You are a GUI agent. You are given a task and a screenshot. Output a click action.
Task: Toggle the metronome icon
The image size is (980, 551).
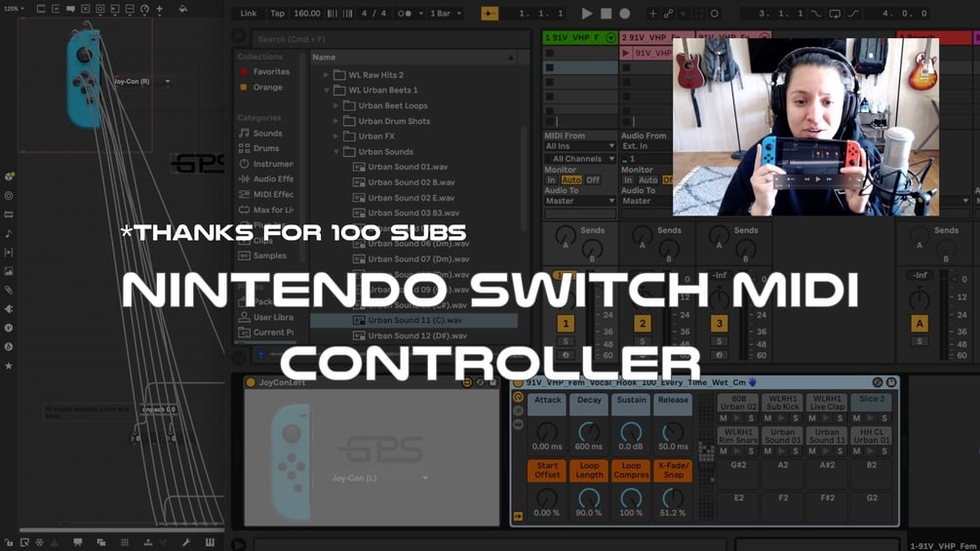pyautogui.click(x=404, y=13)
